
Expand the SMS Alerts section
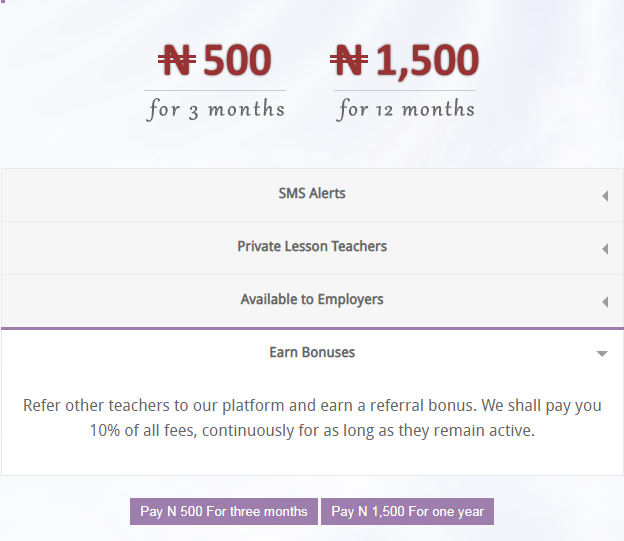point(312,195)
